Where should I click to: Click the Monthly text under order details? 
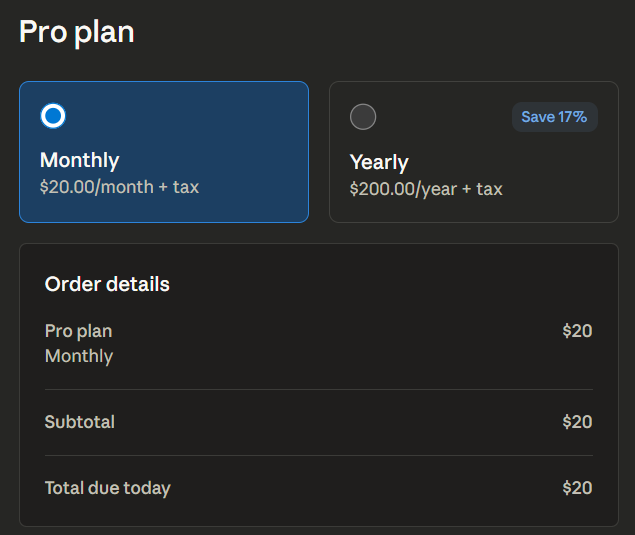(79, 356)
